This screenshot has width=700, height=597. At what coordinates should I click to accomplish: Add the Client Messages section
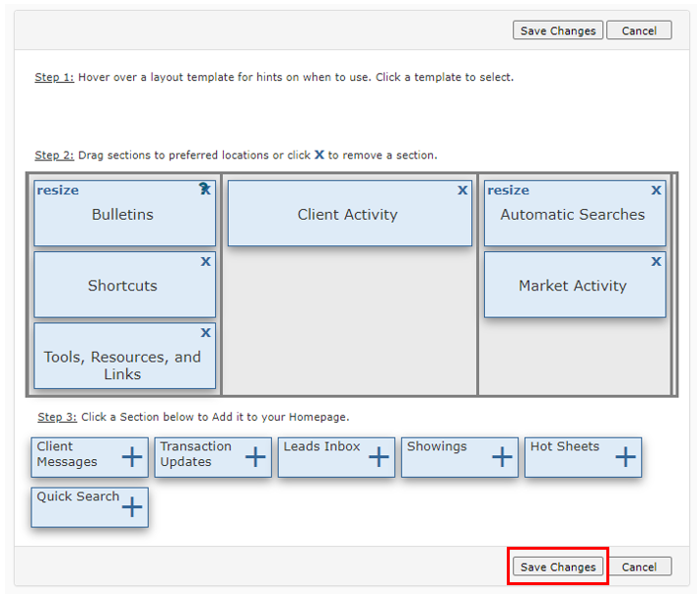pos(132,457)
